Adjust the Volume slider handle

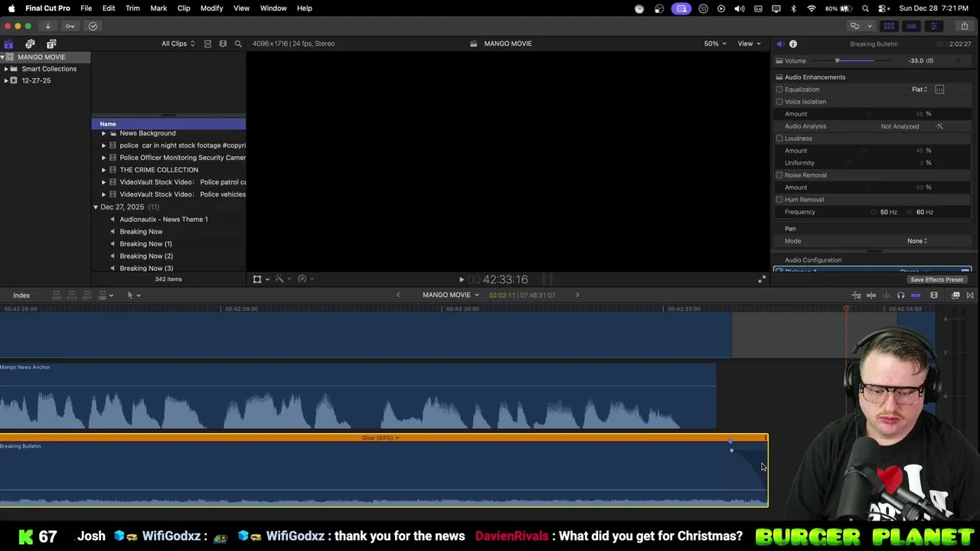[x=837, y=60]
